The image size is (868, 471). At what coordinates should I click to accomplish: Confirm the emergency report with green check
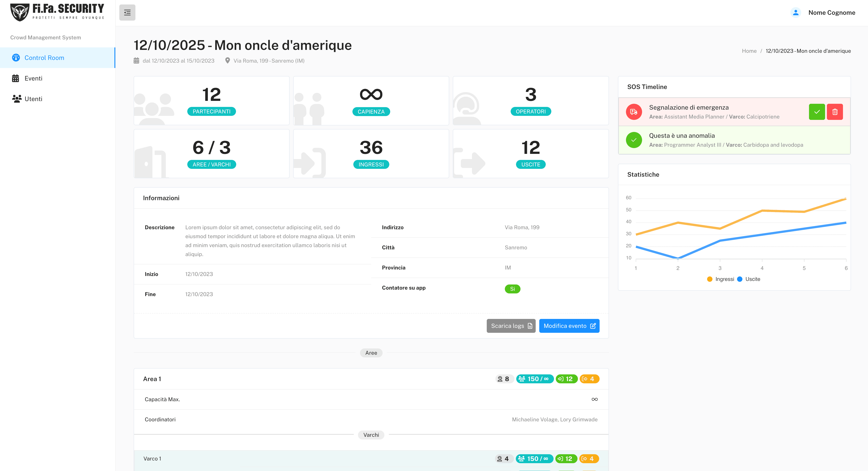pos(816,112)
